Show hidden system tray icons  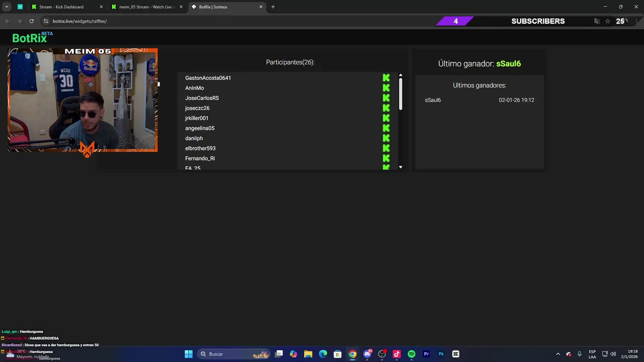click(x=558, y=354)
